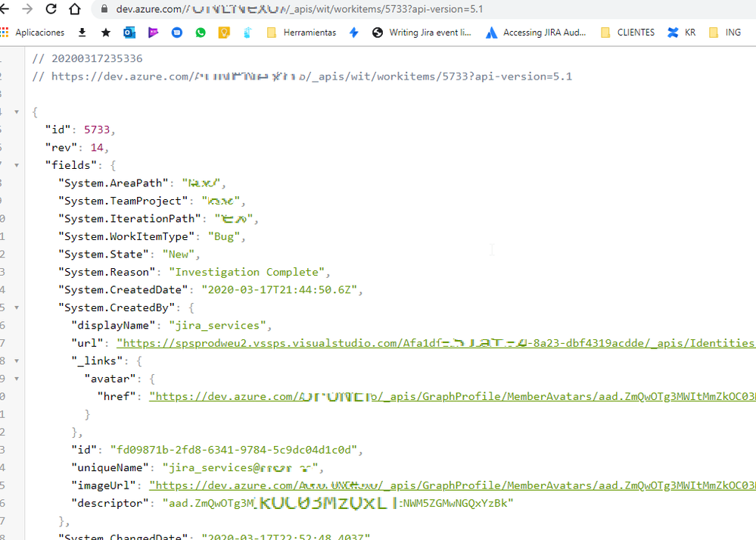Open the imageUrl MemberAvatars link
The image size is (756, 540).
(453, 485)
